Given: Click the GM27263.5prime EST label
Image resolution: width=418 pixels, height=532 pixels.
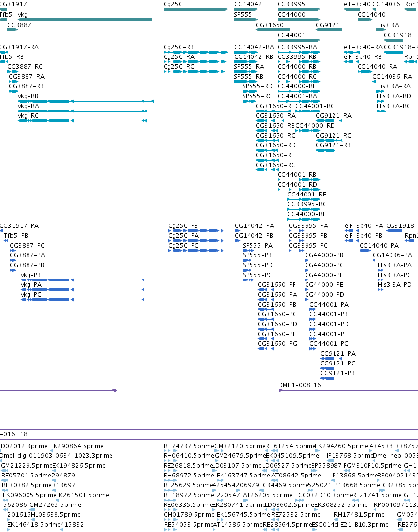Looking at the screenshot, I should click(56, 505).
